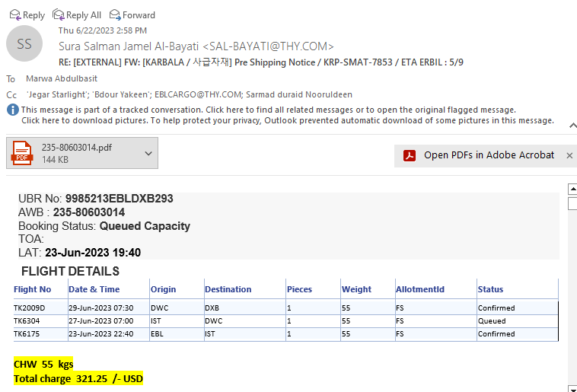Click the Reply All icon
This screenshot has height=392, width=577.
click(x=58, y=14)
